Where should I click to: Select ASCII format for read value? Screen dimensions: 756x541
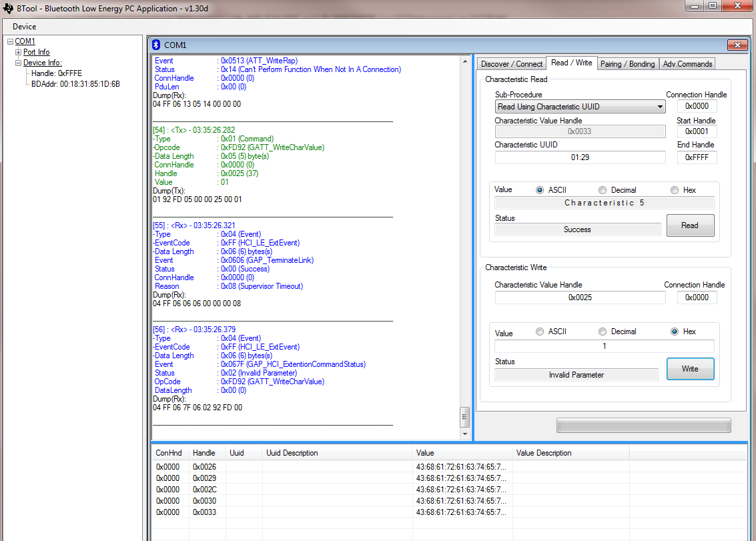point(540,190)
